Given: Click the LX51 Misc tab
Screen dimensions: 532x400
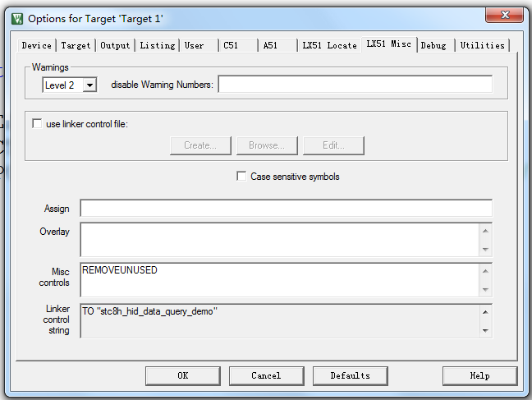Looking at the screenshot, I should click(389, 44).
